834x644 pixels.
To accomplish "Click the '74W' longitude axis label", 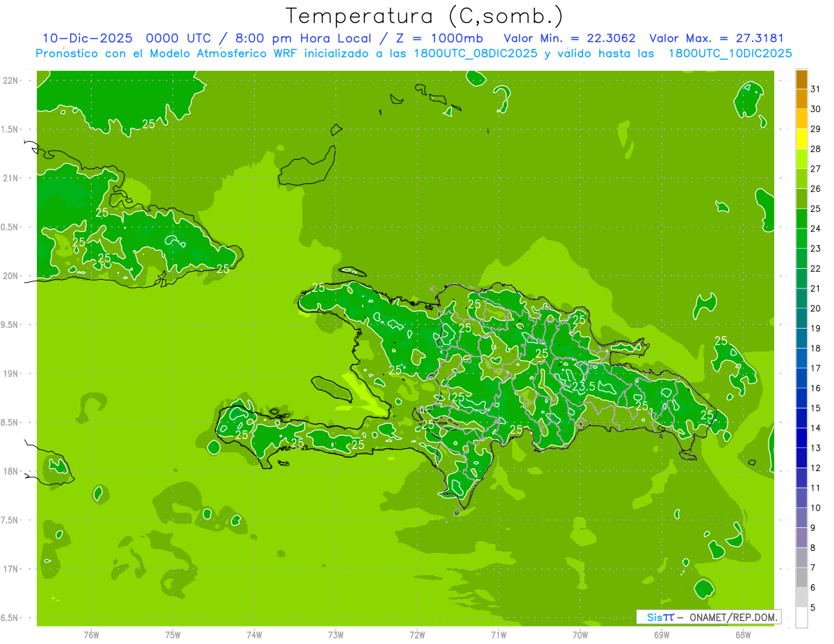I will coord(254,634).
